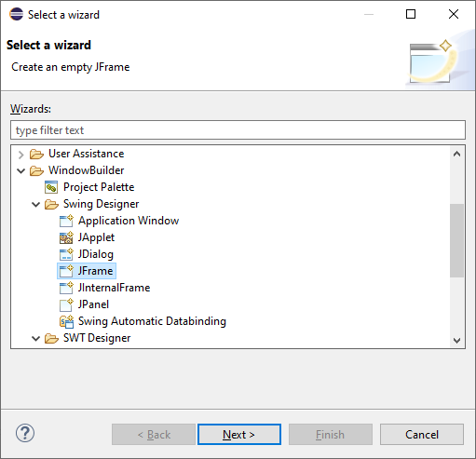Select the JApplet wizard
The height and width of the screenshot is (459, 476).
96,237
